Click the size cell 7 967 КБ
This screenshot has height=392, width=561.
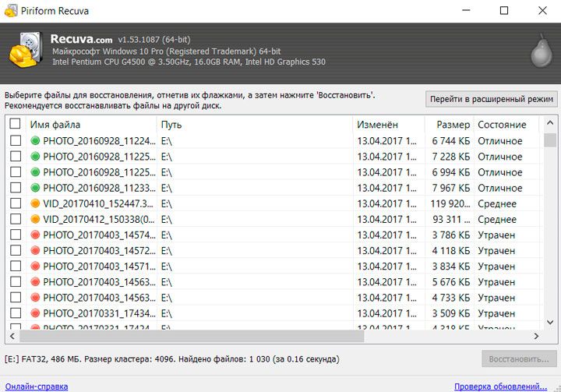click(451, 188)
